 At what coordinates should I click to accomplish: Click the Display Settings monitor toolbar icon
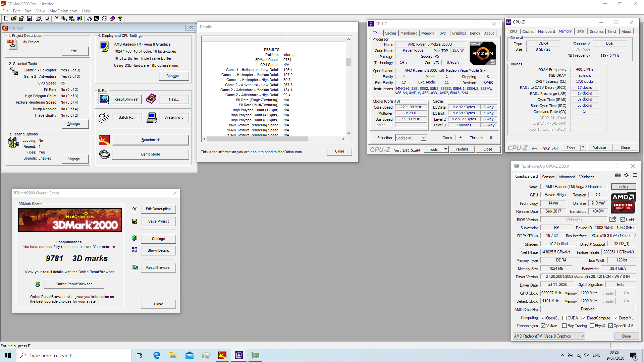[79, 18]
